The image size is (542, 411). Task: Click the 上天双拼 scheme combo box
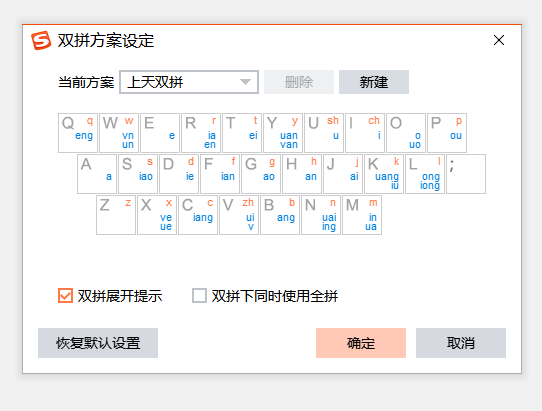189,82
